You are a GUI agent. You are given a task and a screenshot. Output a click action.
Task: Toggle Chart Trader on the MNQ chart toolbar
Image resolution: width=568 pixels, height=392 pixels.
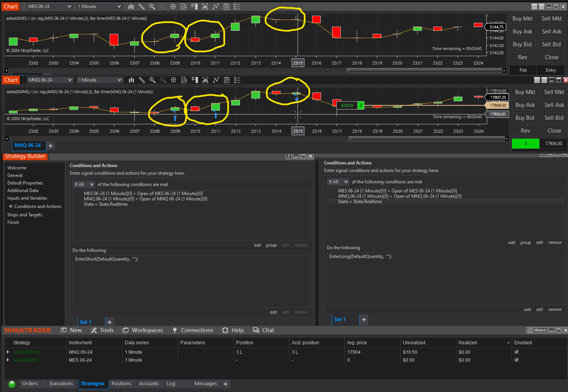pos(195,80)
